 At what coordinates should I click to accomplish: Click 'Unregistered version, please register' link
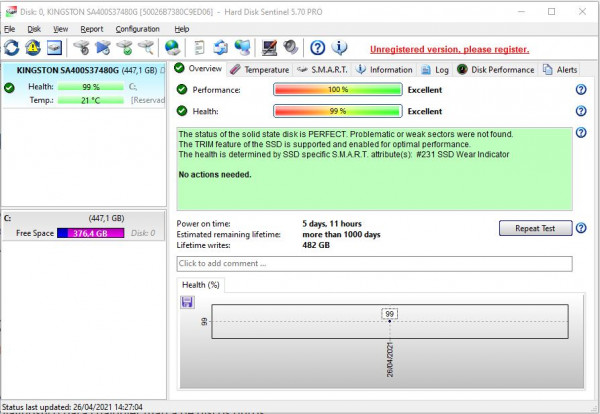(450, 49)
